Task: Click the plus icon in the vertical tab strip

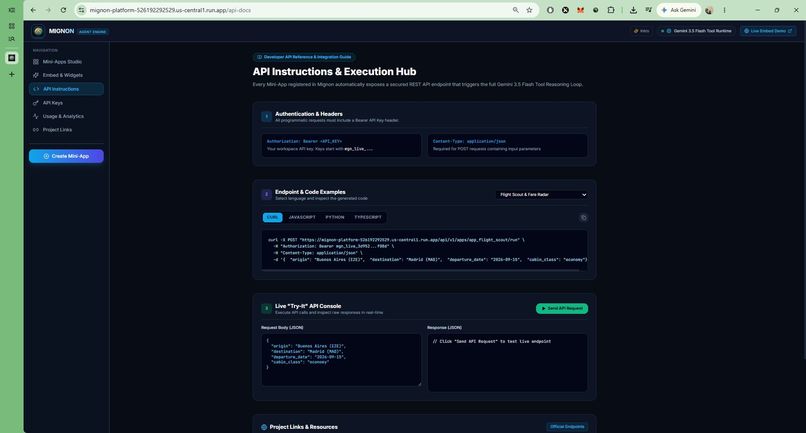Action: click(x=11, y=74)
